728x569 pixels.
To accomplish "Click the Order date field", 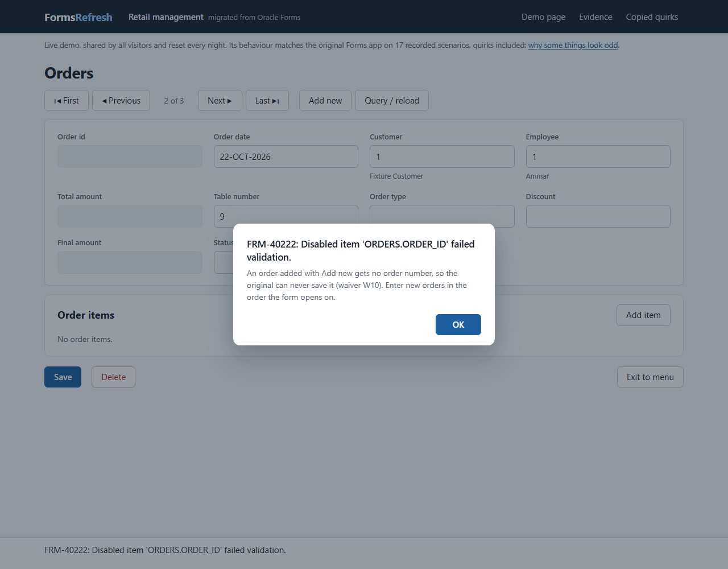I will click(x=286, y=156).
